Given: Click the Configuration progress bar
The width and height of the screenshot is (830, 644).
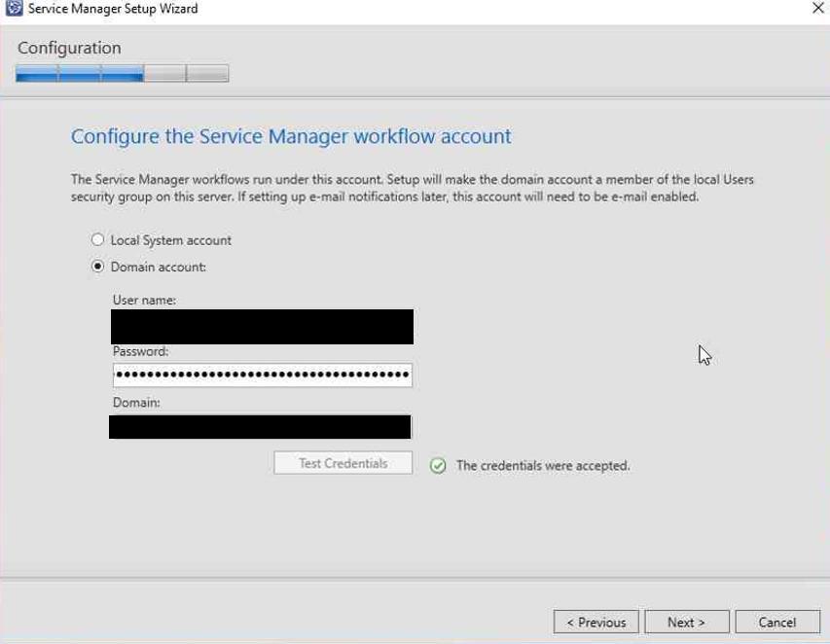Looking at the screenshot, I should coord(123,73).
